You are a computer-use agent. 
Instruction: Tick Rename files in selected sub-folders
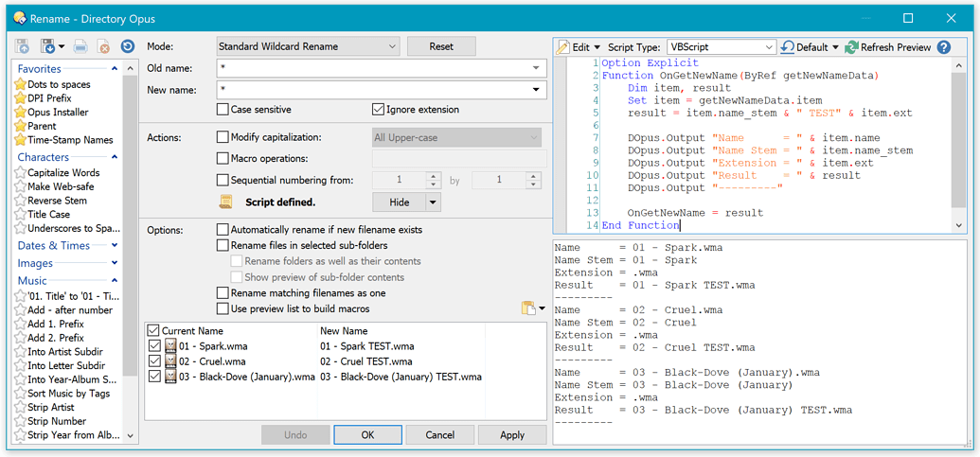223,245
